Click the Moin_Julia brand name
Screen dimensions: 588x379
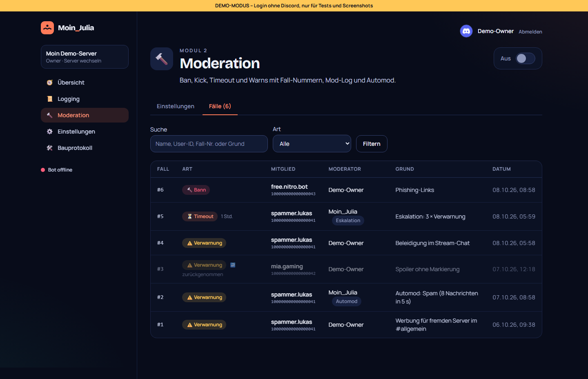pos(76,28)
